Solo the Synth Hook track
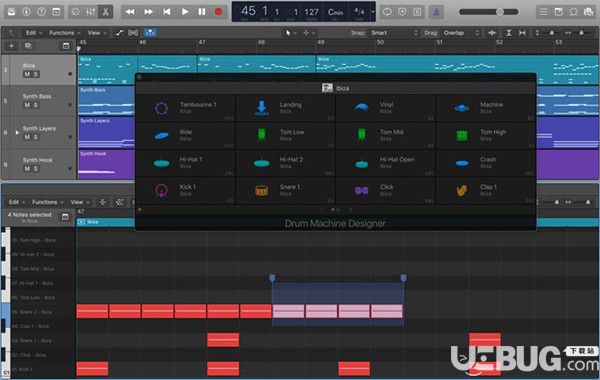This screenshot has width=600, height=380. coord(35,169)
